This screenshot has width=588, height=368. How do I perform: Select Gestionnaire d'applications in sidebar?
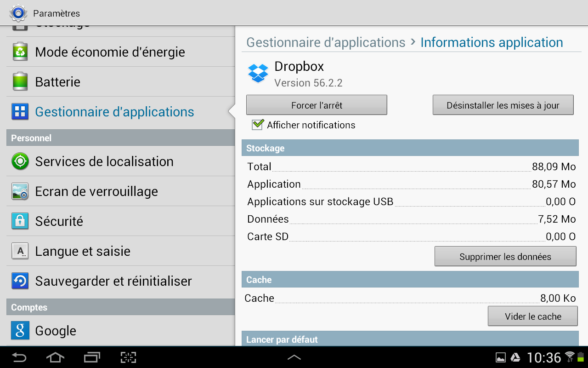(120, 112)
